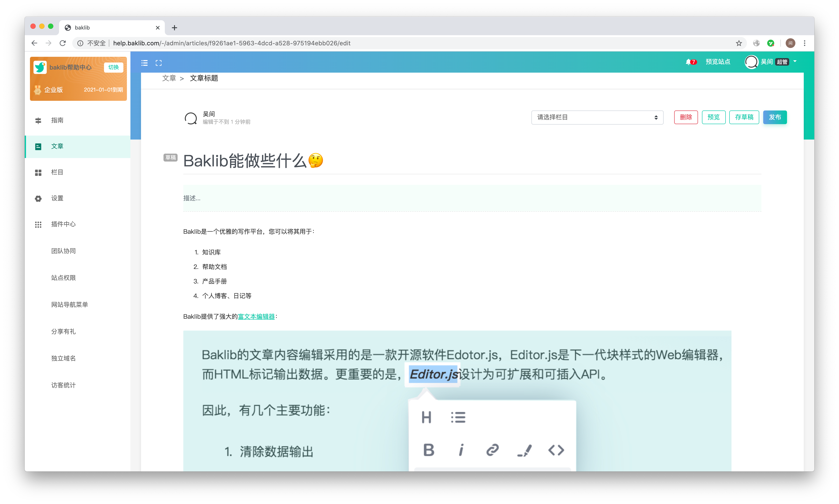Viewport: 839px width, 504px height.
Task: Click the red 删除 button
Action: [686, 117]
